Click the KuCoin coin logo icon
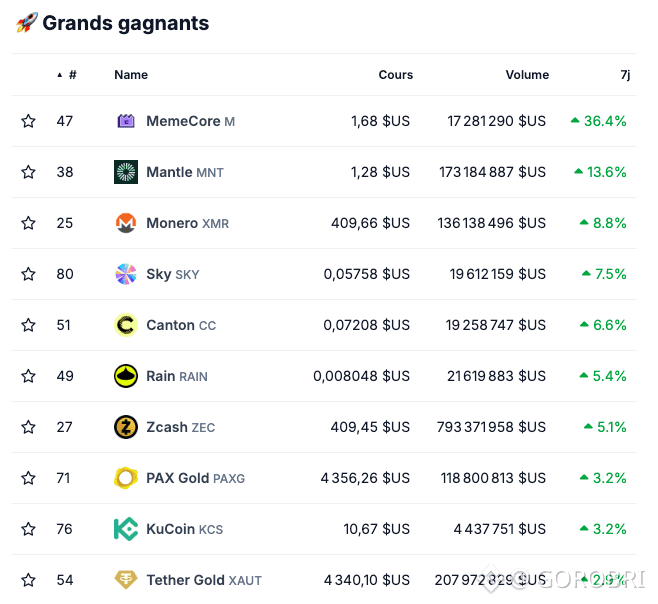This screenshot has height=604, width=658. (126, 529)
